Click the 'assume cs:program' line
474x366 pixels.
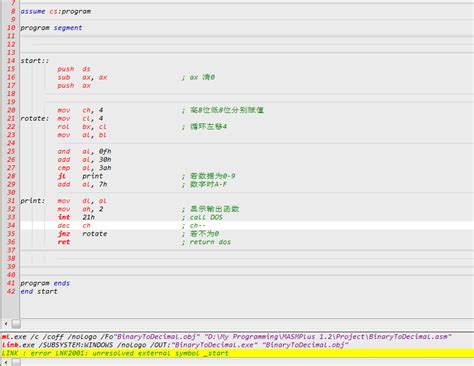pyautogui.click(x=56, y=11)
